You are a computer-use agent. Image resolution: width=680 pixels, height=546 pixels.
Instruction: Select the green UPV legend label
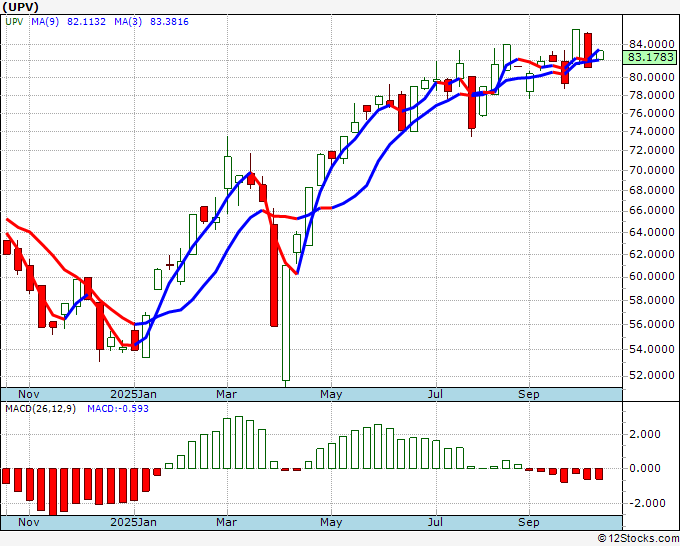point(14,22)
